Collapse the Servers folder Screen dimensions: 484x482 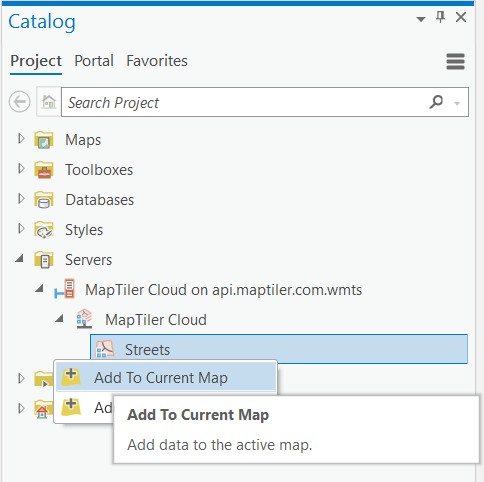(20, 258)
